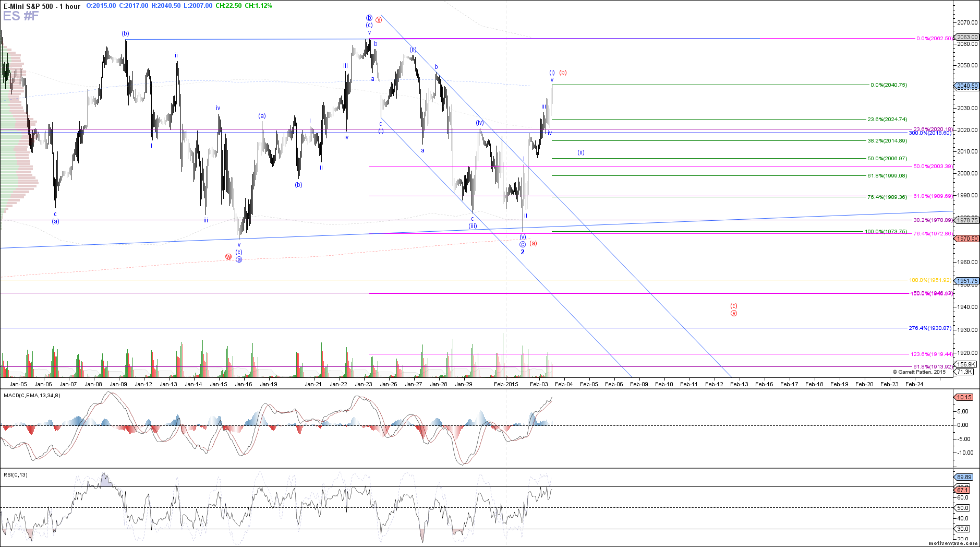Click the RSI value tag 89.89
Viewport: 980px width, 547px height.
[x=964, y=477]
